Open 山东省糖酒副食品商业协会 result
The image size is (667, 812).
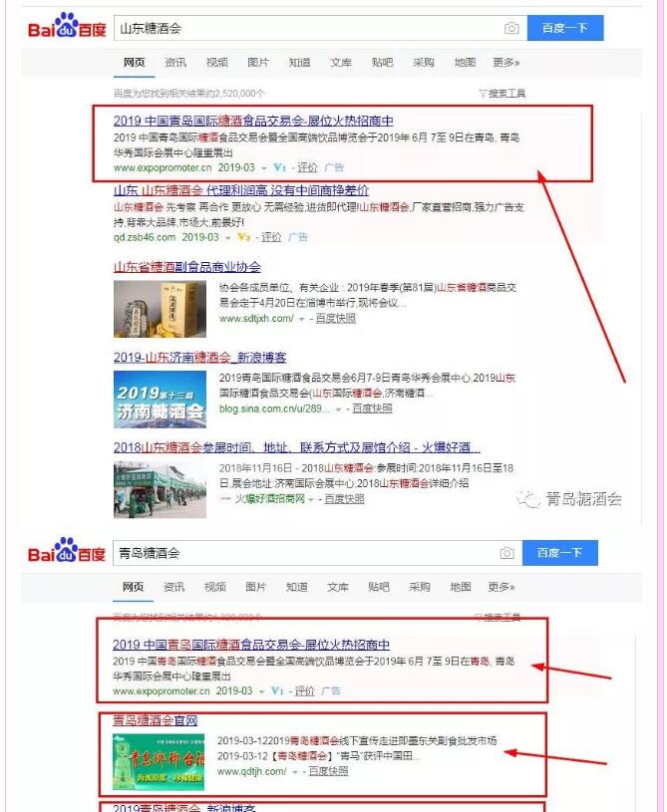pos(187,267)
